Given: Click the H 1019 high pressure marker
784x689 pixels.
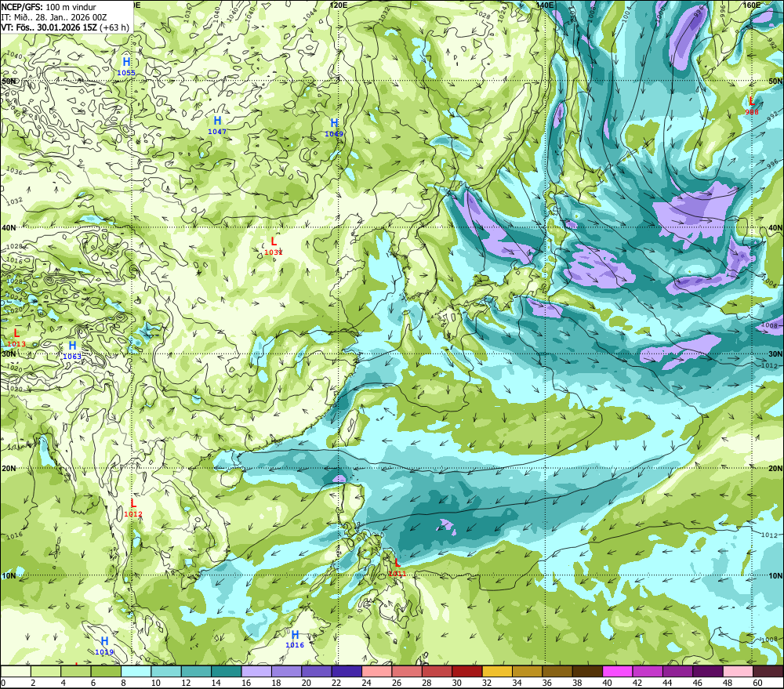Looking at the screenshot, I should 104,646.
